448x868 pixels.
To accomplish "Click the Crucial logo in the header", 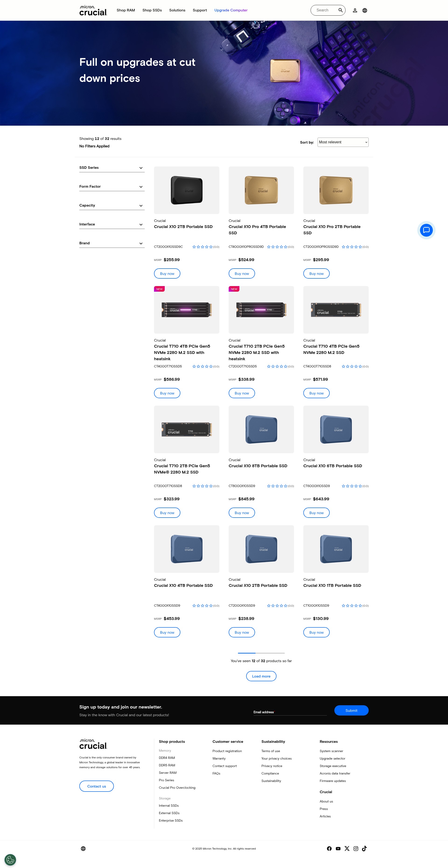I will coord(93,10).
